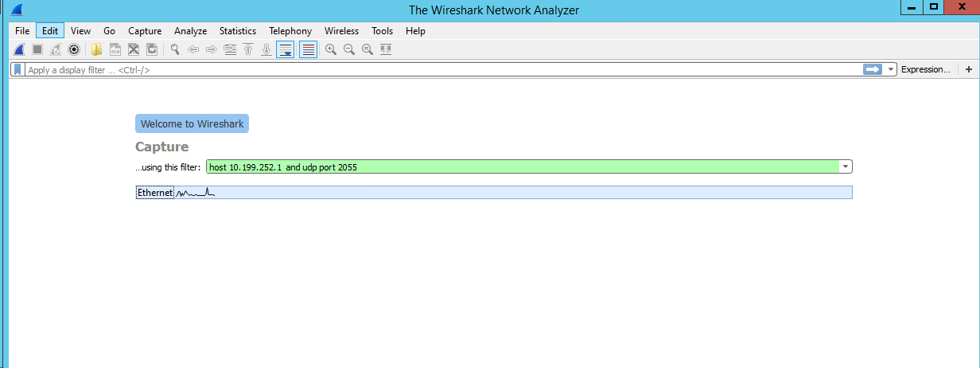This screenshot has height=368, width=980.
Task: Open the File menu
Action: [22, 31]
